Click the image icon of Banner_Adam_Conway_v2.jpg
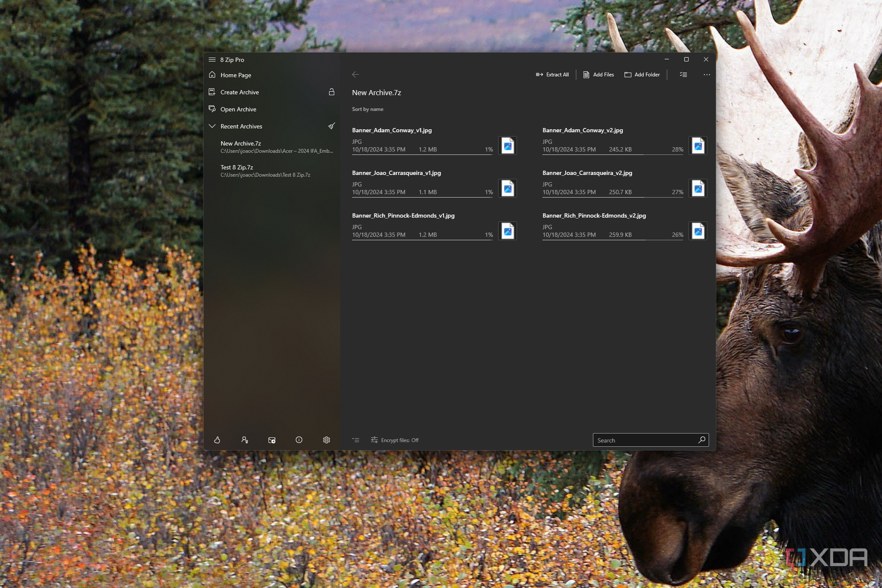The image size is (882, 588). click(698, 146)
